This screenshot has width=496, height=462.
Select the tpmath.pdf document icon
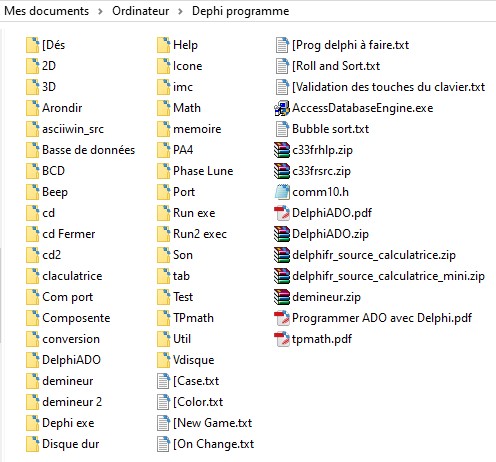pos(282,339)
